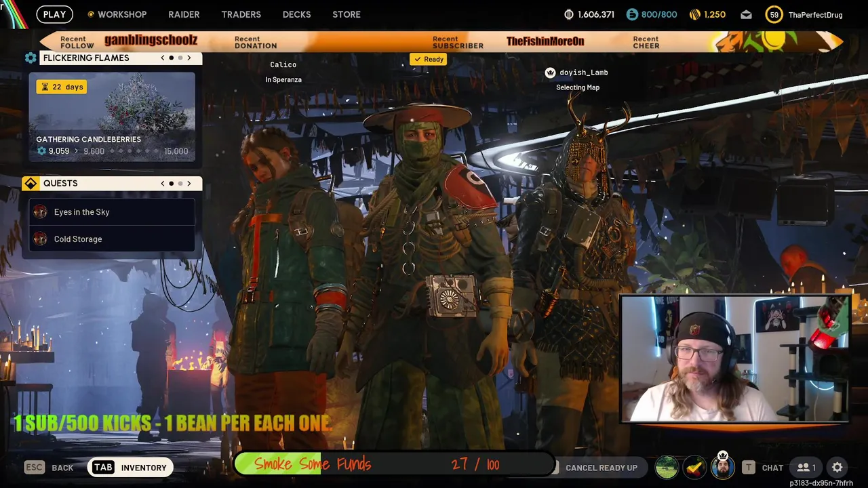Select second page dot of Quests
This screenshot has height=488, width=868.
tap(180, 183)
